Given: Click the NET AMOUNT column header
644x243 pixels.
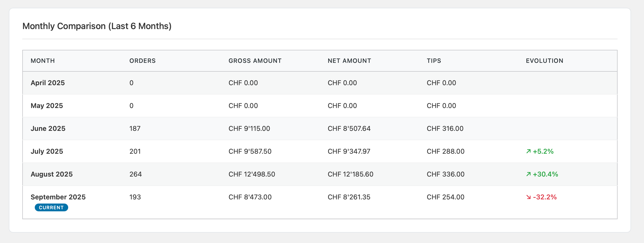Looking at the screenshot, I should tap(349, 61).
